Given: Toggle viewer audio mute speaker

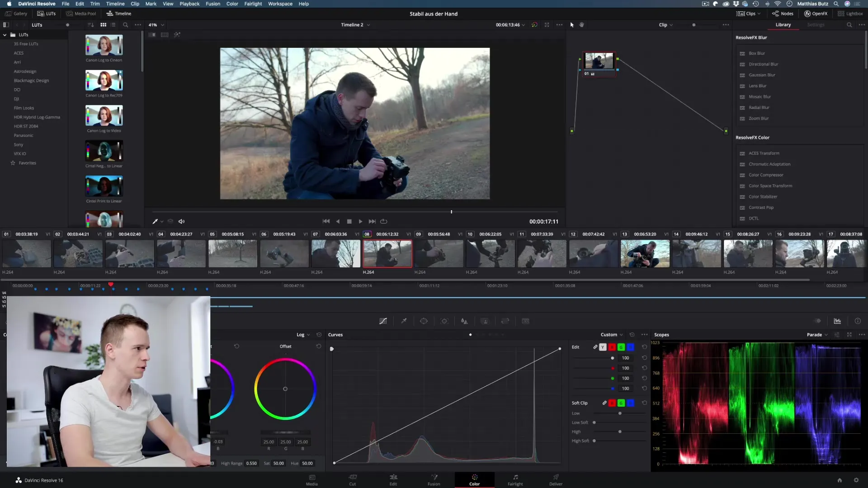Looking at the screenshot, I should (181, 221).
